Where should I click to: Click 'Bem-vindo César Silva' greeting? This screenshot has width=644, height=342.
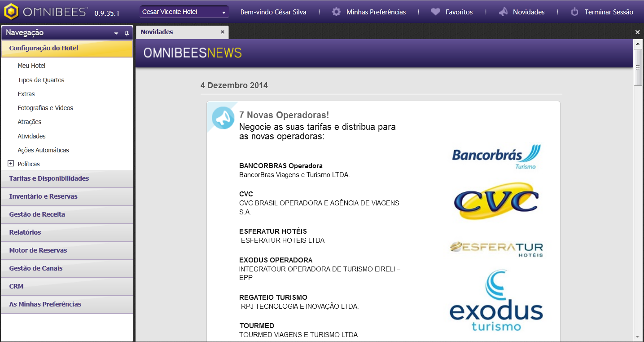click(x=273, y=12)
